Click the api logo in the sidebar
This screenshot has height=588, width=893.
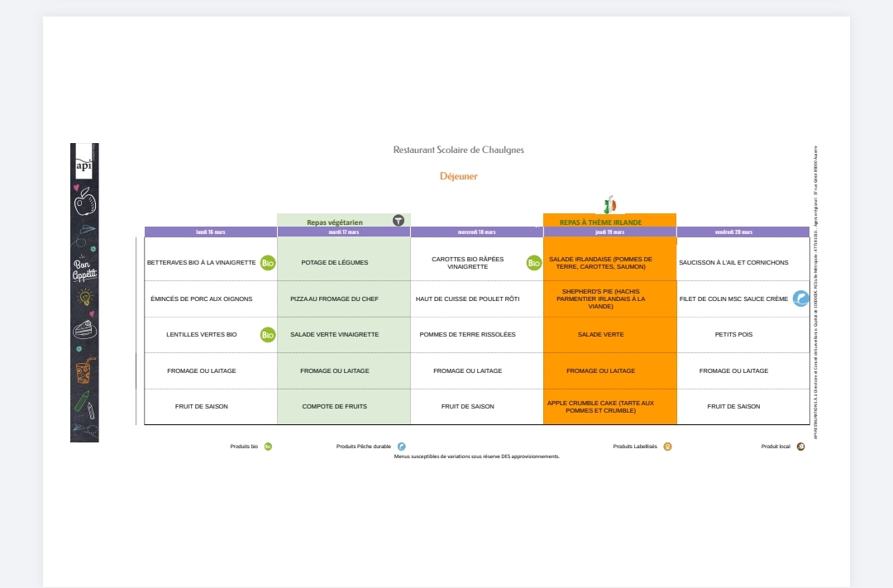coord(84,165)
